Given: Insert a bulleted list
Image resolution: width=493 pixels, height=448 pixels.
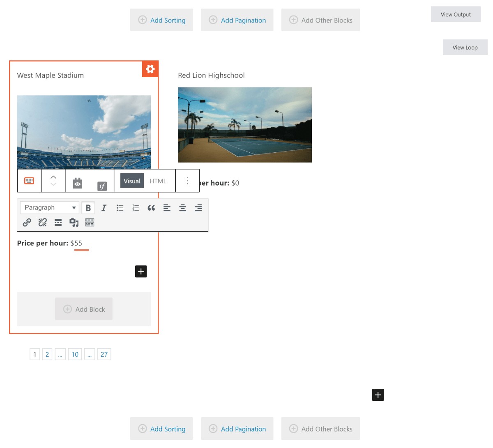Looking at the screenshot, I should pyautogui.click(x=120, y=208).
